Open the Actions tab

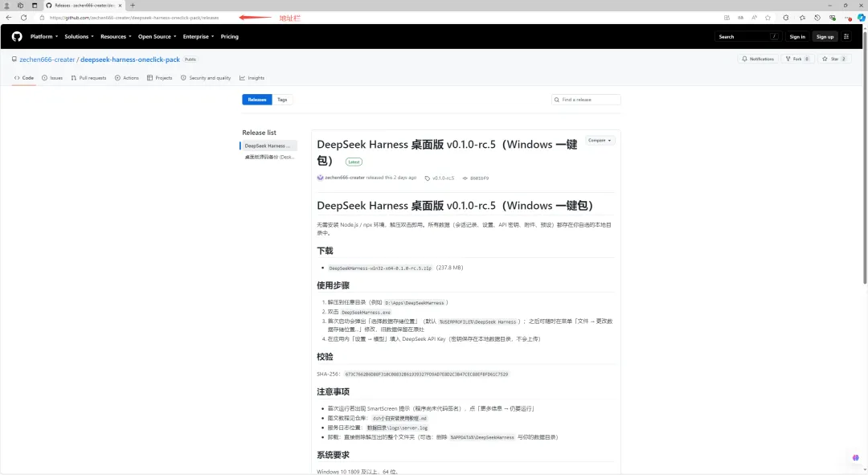point(127,78)
